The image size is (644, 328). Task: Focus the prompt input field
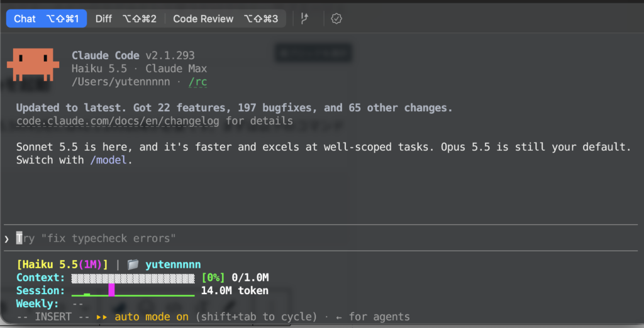pyautogui.click(x=320, y=238)
